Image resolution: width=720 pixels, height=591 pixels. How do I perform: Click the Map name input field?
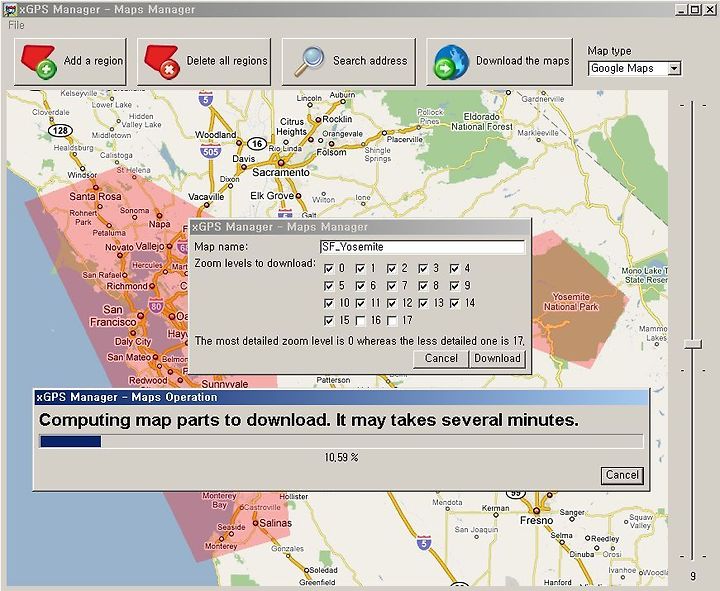422,247
